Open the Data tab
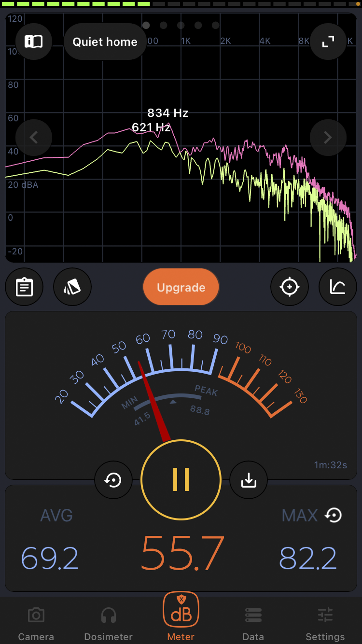362x644 pixels. pos(253,623)
